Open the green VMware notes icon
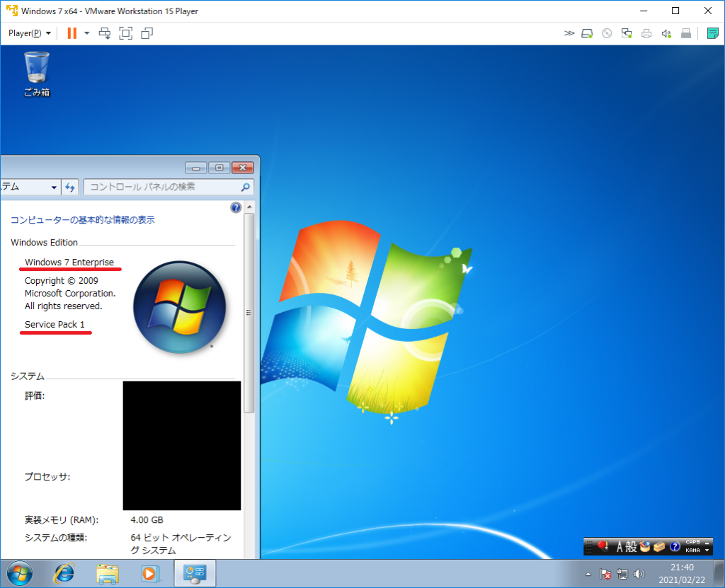 (712, 33)
